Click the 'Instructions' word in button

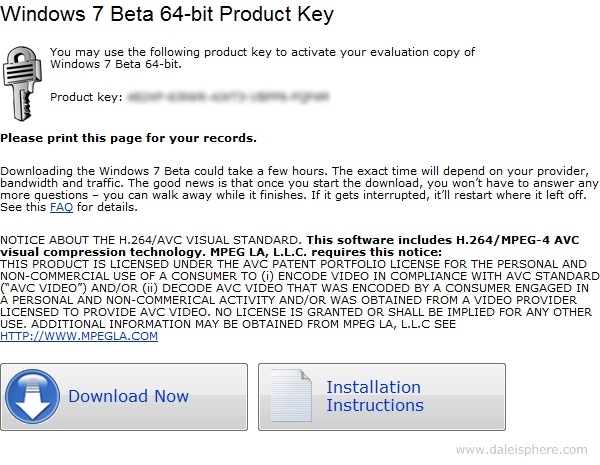375,405
